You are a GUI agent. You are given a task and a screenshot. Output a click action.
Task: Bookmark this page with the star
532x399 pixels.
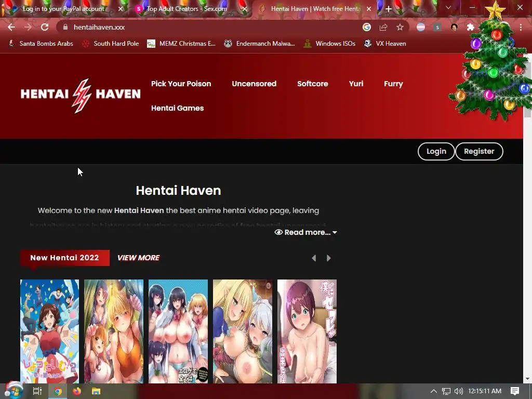click(400, 27)
